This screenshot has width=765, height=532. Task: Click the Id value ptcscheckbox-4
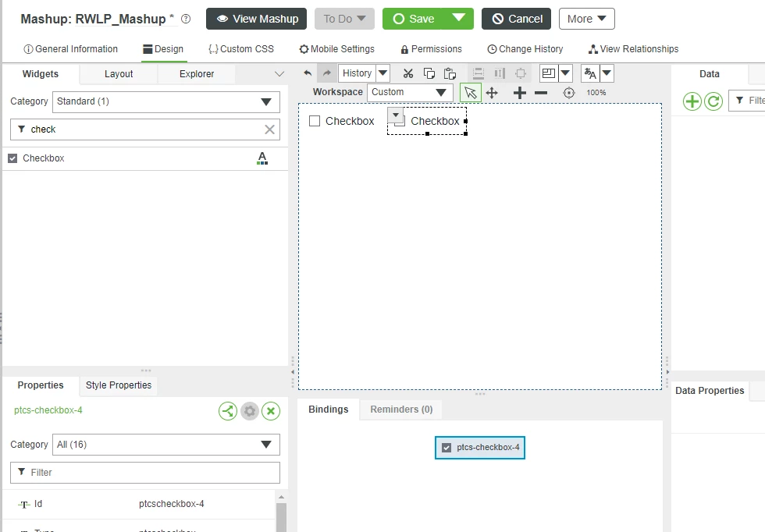pyautogui.click(x=171, y=504)
